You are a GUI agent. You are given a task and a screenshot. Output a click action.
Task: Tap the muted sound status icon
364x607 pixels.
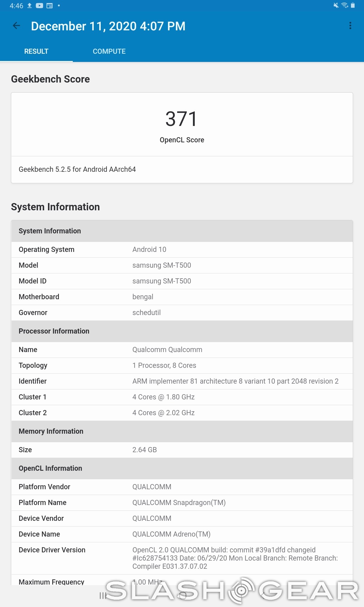pos(336,5)
